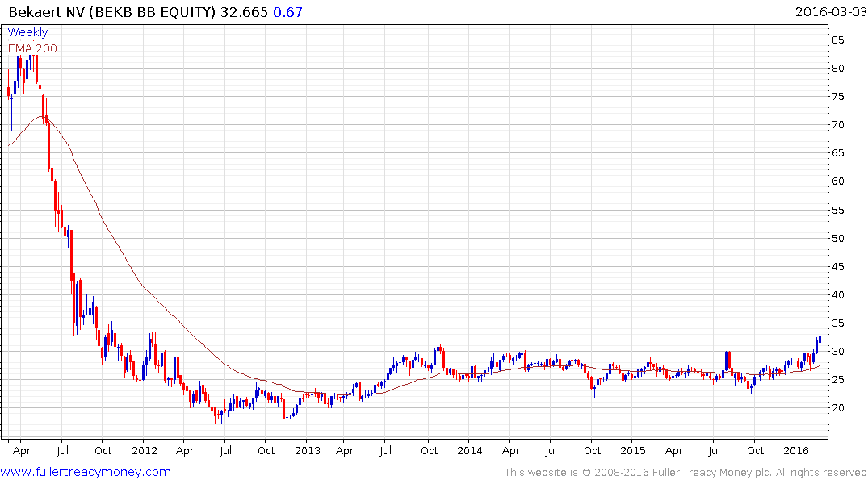Click the 'Jul' label between 2012 and 2013
Screen dimensions: 868x484
(225, 450)
